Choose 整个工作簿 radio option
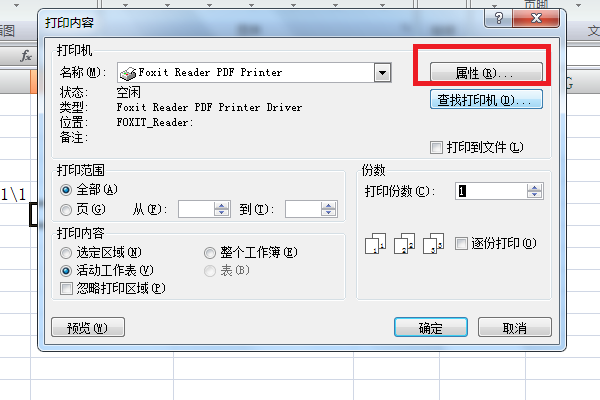Image resolution: width=600 pixels, height=400 pixels. [x=210, y=253]
